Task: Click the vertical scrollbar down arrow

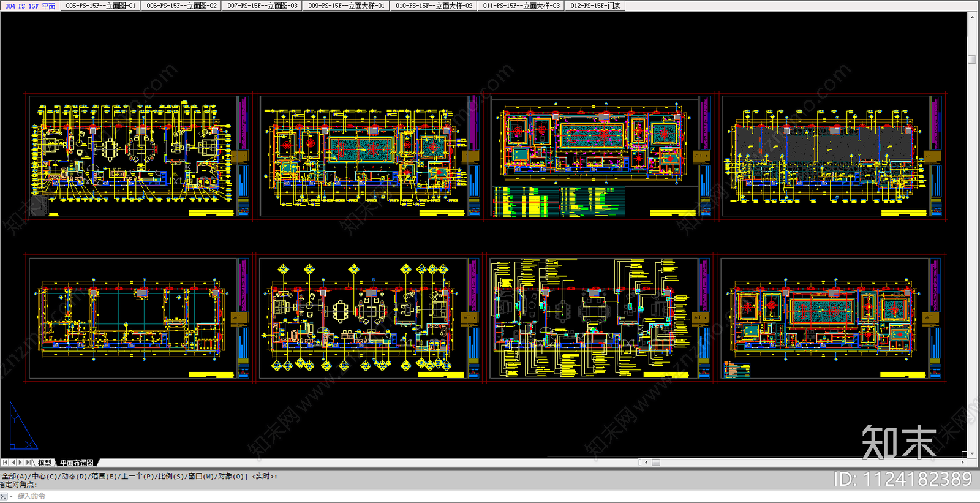Action: click(972, 452)
